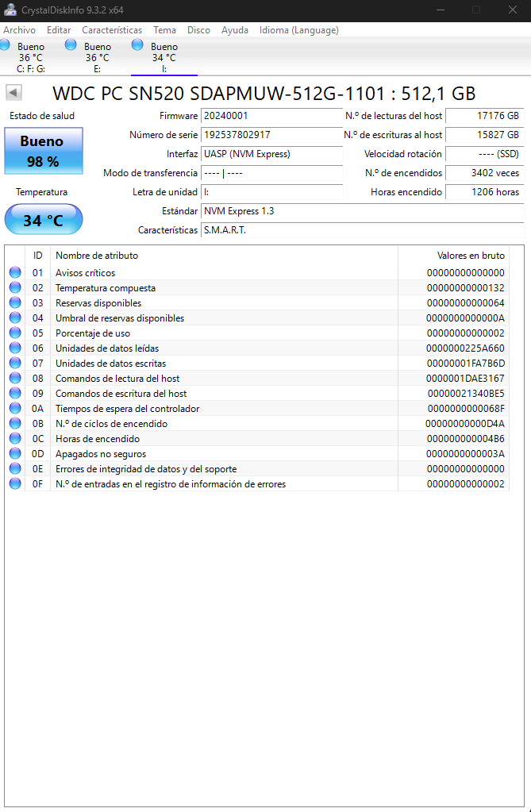Click the Valores en bruto column header
The height and width of the screenshot is (812, 531).
pos(453,256)
